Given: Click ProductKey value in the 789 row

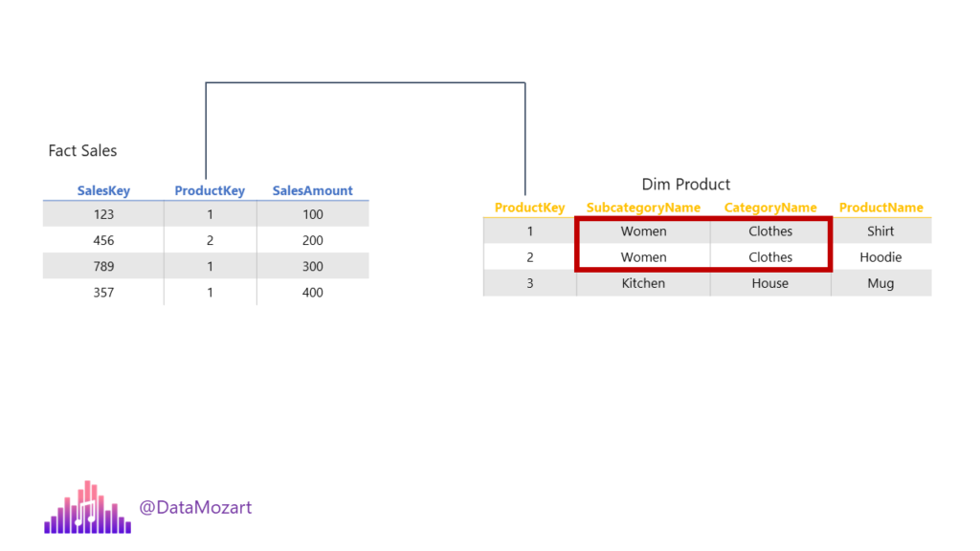Looking at the screenshot, I should click(210, 267).
